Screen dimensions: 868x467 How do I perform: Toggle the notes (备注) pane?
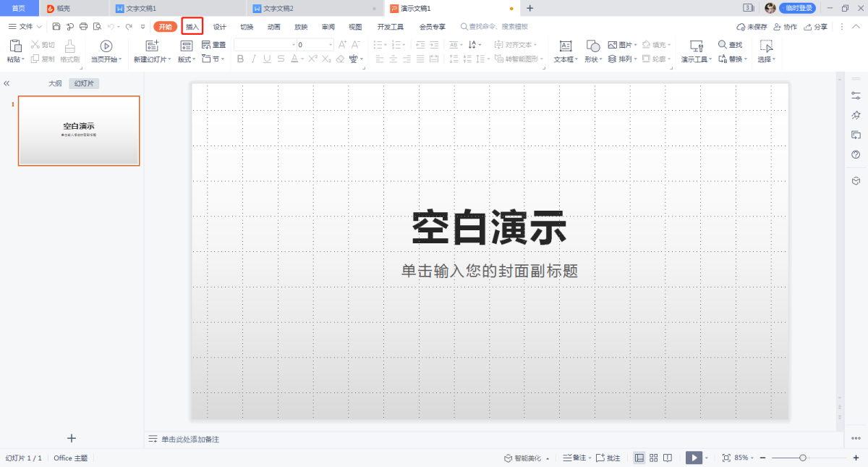pyautogui.click(x=575, y=458)
